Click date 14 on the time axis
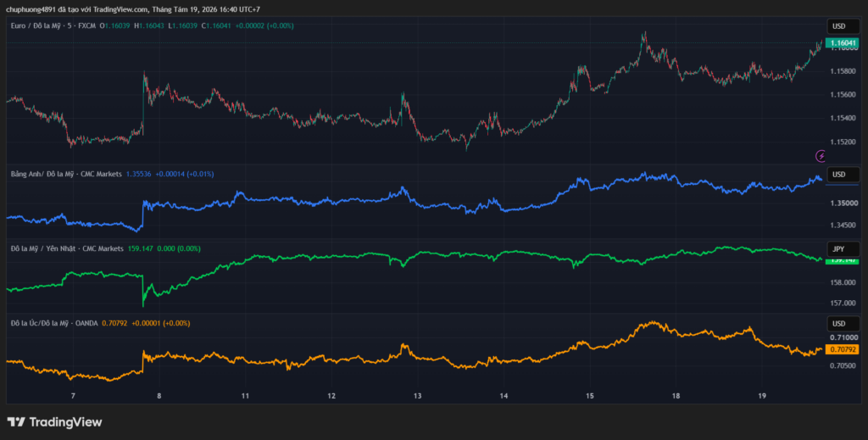The height and width of the screenshot is (440, 868). 504,396
